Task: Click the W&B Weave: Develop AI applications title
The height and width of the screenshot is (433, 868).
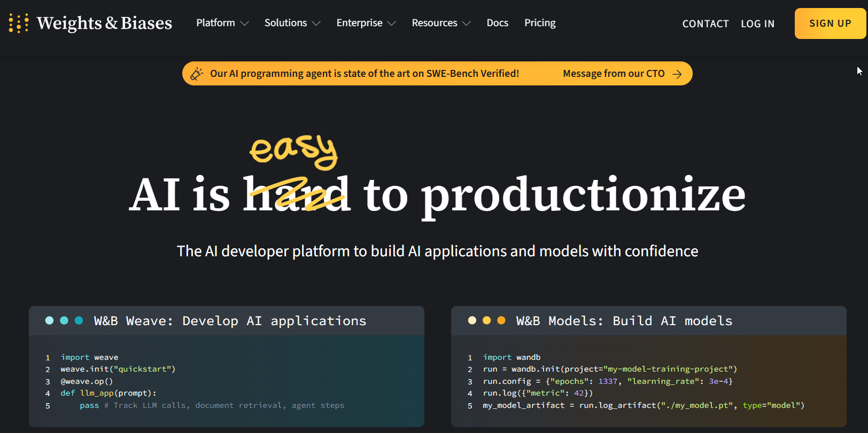Action: coord(230,321)
